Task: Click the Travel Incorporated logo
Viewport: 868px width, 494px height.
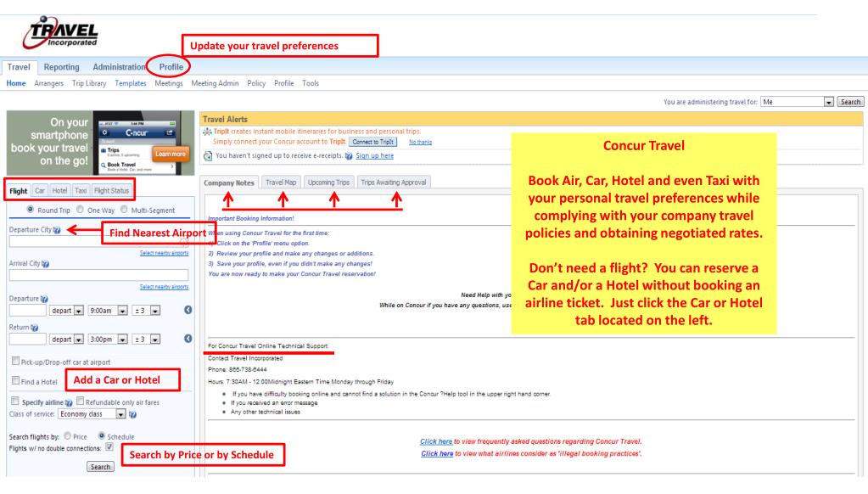Action: tap(60, 32)
